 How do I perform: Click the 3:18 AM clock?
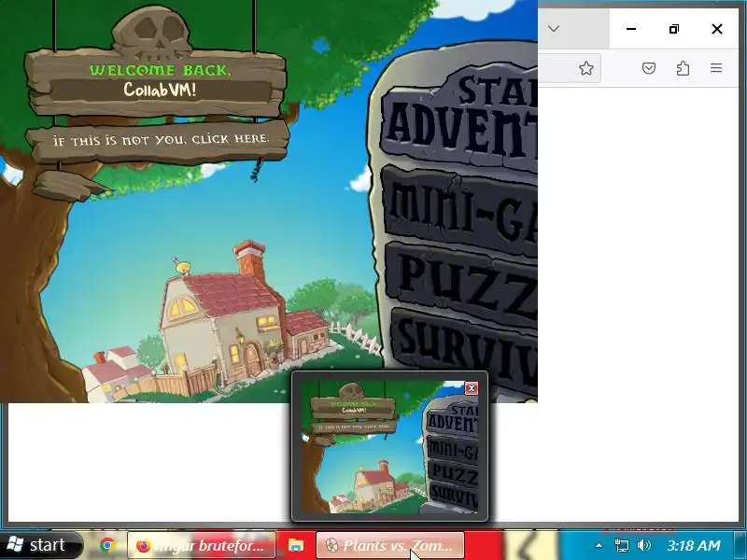click(694, 545)
